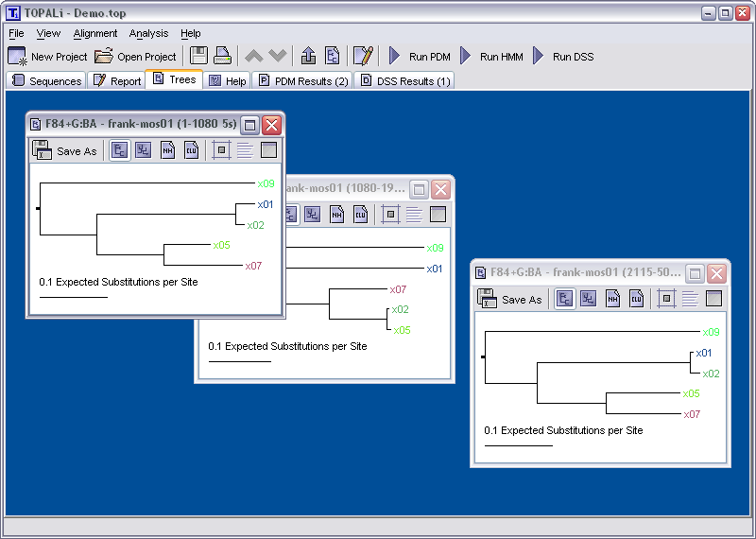Viewport: 756px width, 539px height.
Task: Click size-to-fit icon in 2115-50 tree window
Action: (x=666, y=299)
